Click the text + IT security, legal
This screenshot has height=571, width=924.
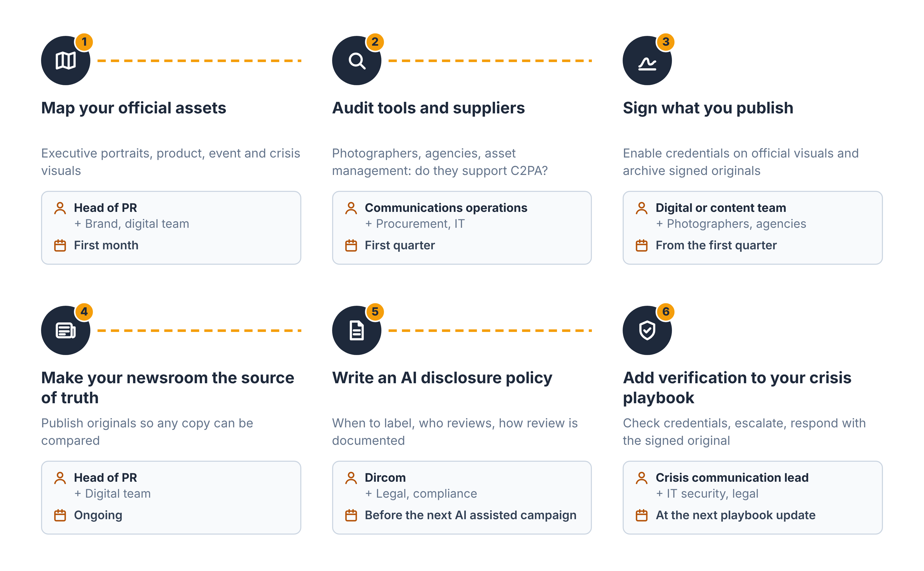(x=707, y=494)
